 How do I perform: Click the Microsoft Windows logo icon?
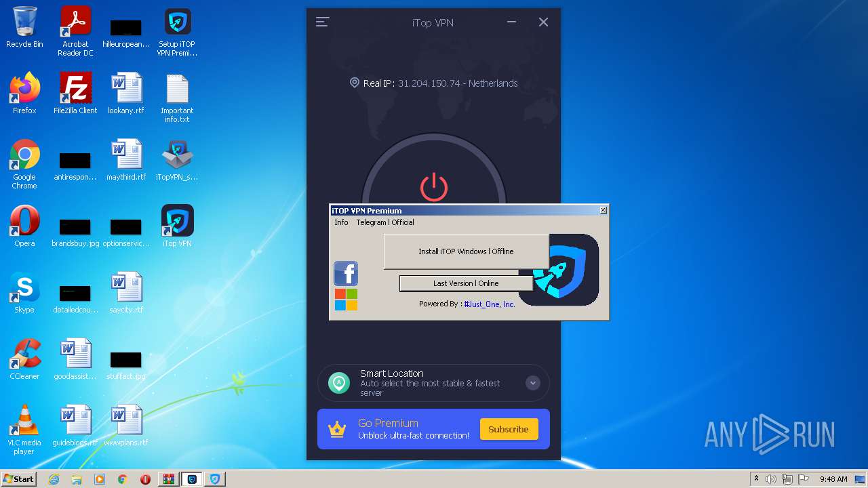[346, 300]
